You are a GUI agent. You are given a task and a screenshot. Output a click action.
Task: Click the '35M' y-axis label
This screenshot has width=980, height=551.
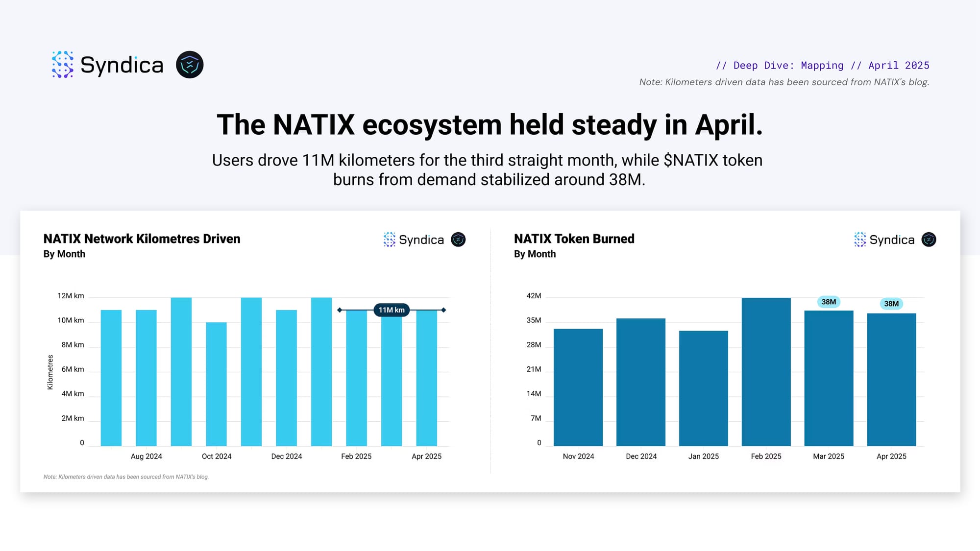534,320
